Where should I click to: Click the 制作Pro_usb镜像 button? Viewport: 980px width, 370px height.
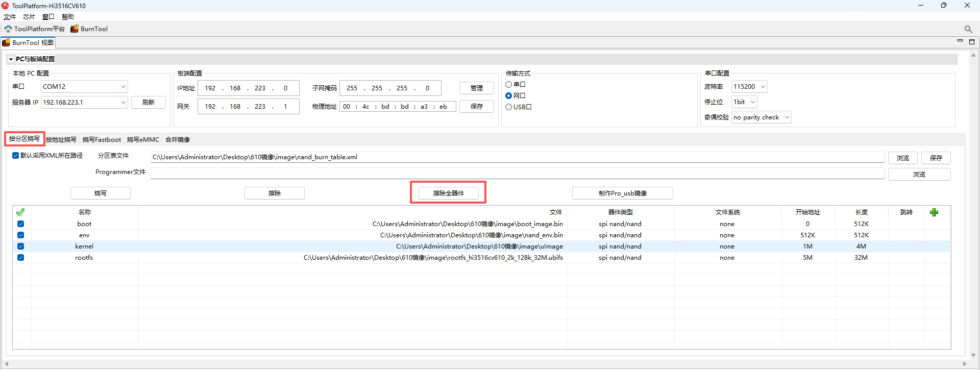pyautogui.click(x=623, y=193)
